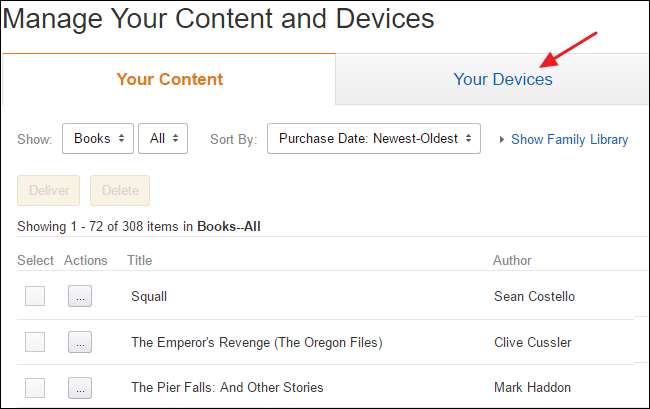The width and height of the screenshot is (650, 409).
Task: Click The Emperor's Revenge title text
Action: 256,342
